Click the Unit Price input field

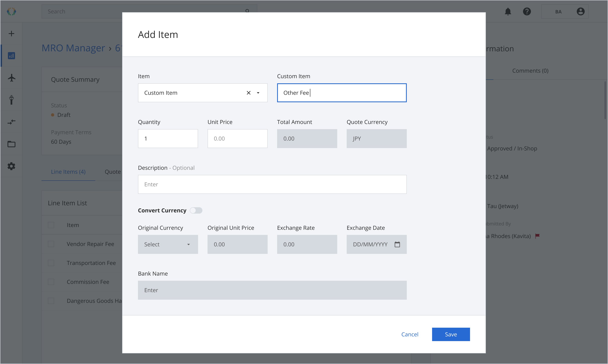[237, 139]
